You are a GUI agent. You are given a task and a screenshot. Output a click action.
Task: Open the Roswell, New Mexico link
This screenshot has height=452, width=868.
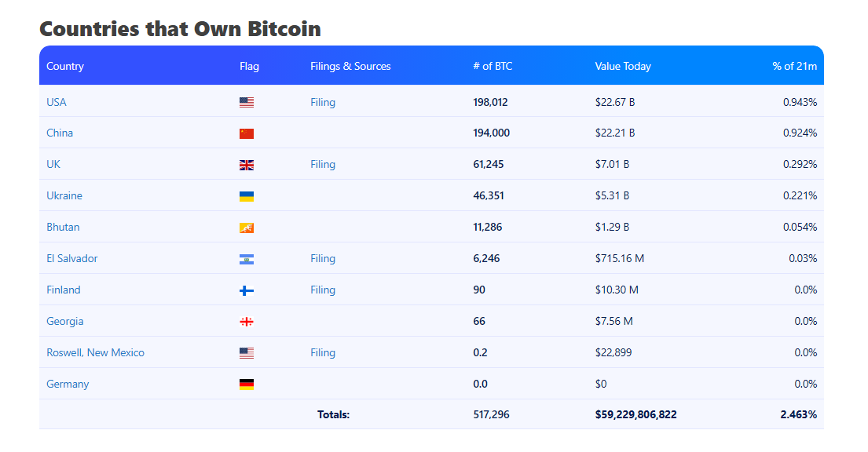pos(95,352)
